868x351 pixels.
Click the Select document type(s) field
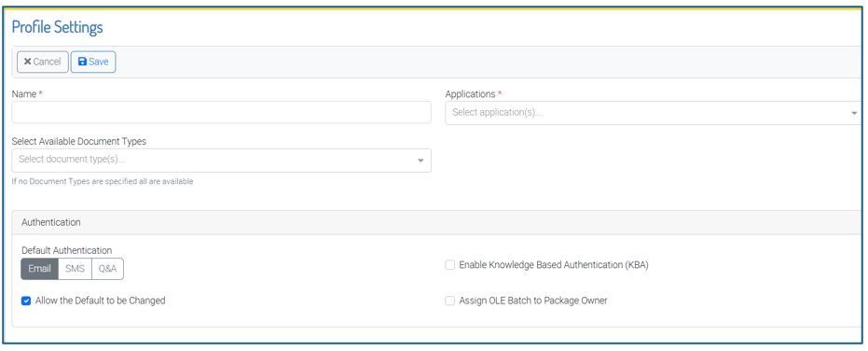pos(222,161)
